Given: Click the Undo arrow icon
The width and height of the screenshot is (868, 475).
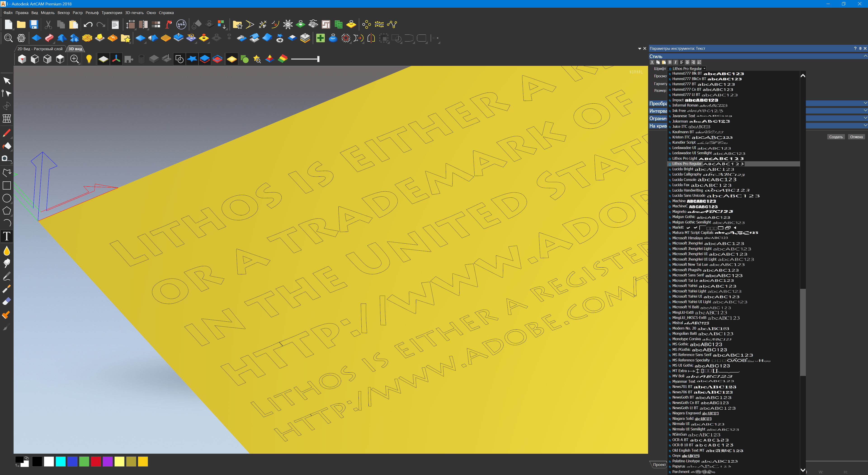Looking at the screenshot, I should [88, 24].
